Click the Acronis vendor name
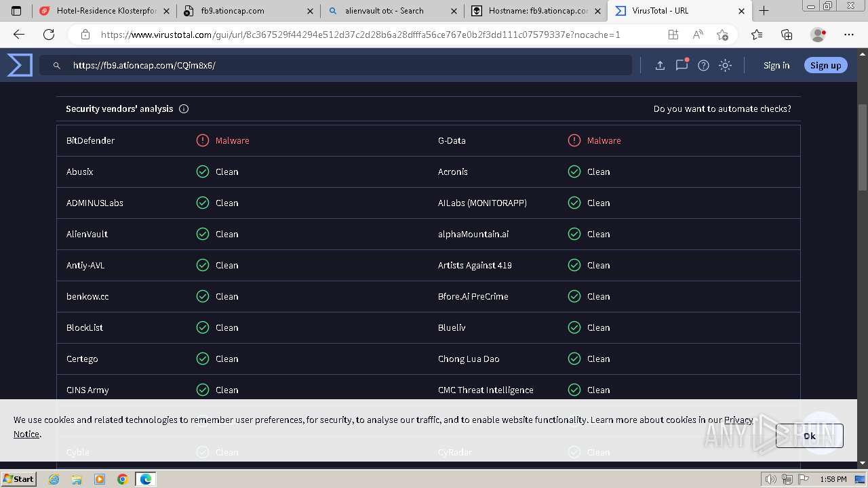 453,171
